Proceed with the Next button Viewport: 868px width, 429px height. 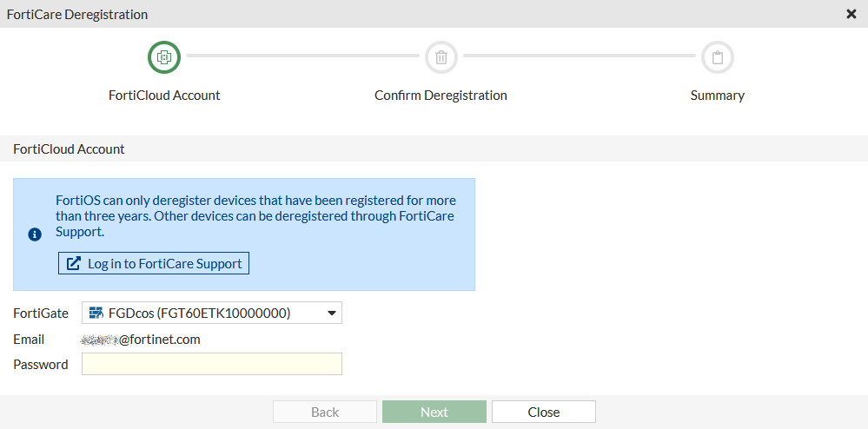point(434,412)
